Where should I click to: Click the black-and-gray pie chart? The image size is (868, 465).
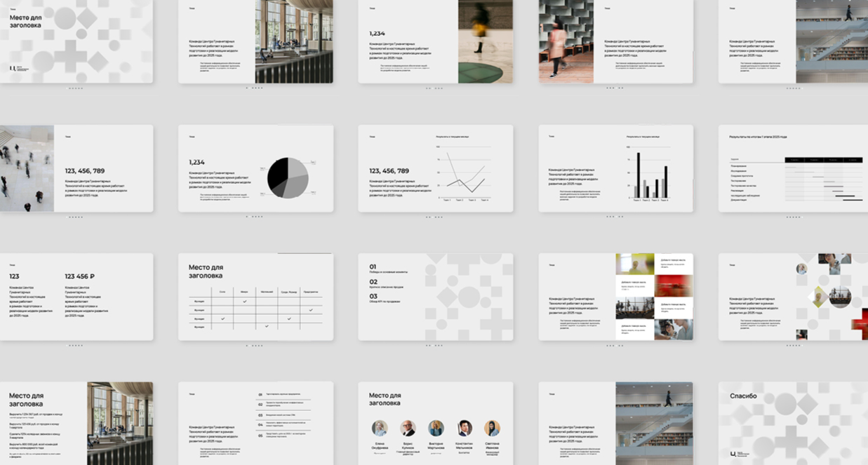coord(288,177)
